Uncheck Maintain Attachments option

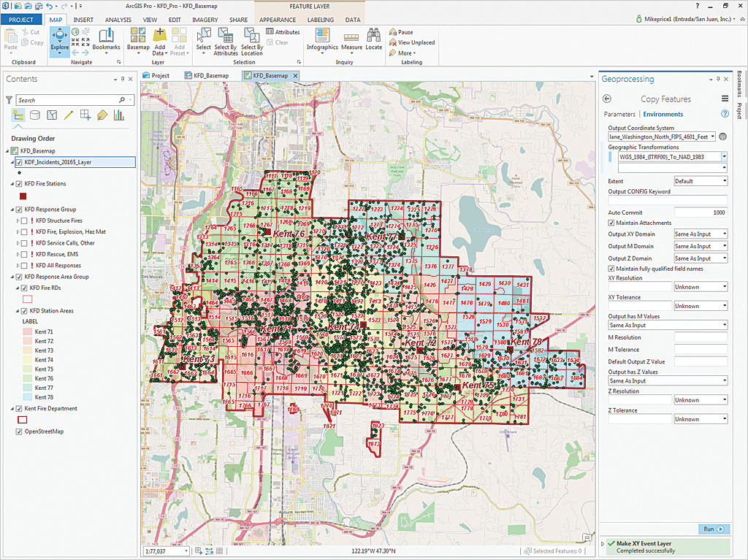[x=611, y=223]
